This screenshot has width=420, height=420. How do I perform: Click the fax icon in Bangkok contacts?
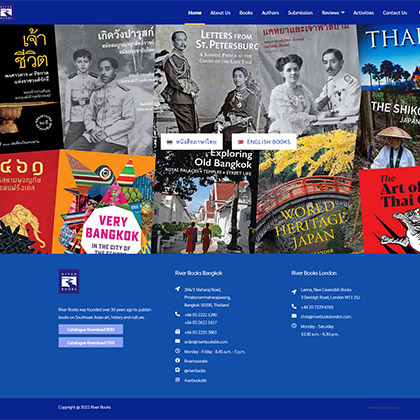(178, 331)
